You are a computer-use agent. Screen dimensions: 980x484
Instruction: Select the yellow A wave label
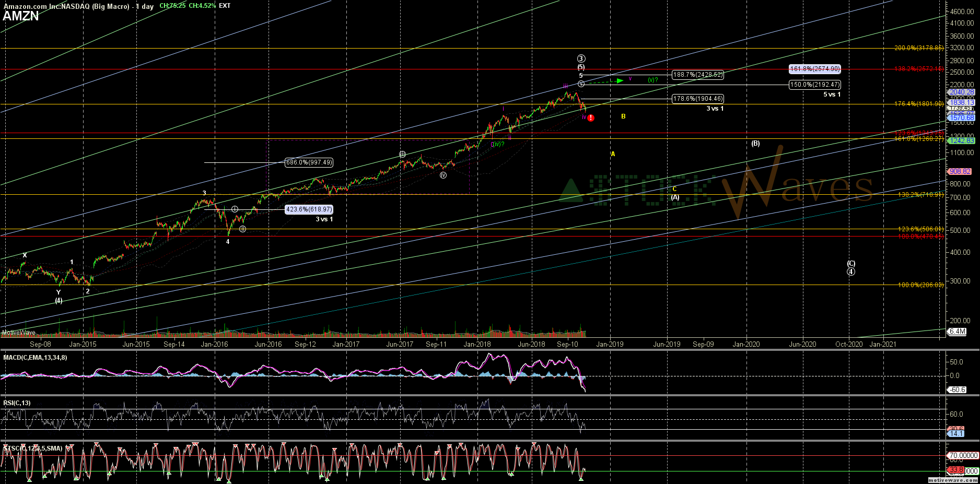click(x=613, y=154)
